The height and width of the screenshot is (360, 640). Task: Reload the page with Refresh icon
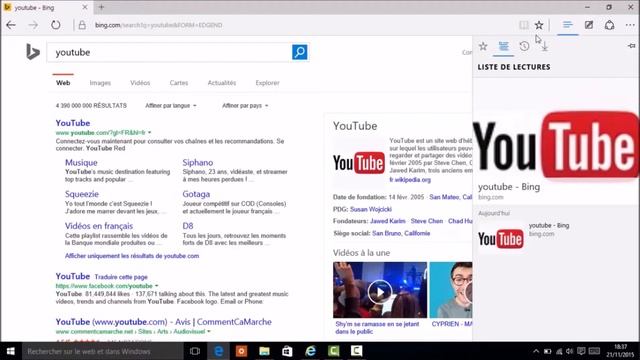(56, 25)
